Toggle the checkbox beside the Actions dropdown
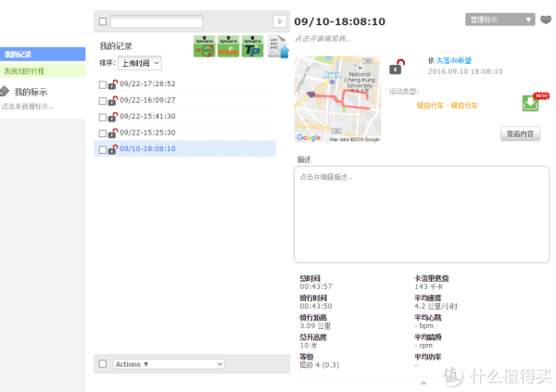The height and width of the screenshot is (392, 556). tap(103, 364)
